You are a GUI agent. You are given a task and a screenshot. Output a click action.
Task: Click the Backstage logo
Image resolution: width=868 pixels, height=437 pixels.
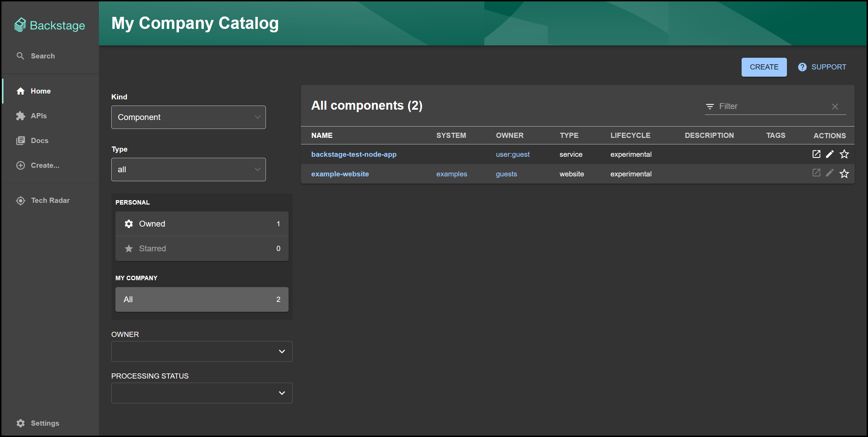(50, 24)
